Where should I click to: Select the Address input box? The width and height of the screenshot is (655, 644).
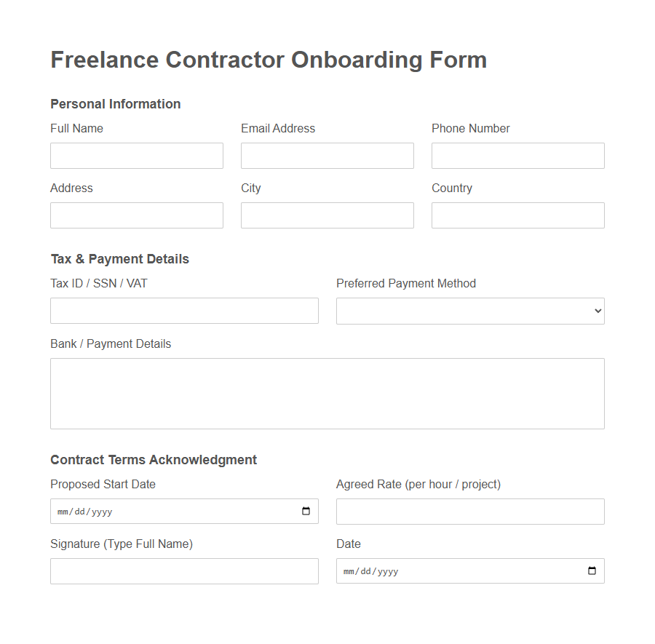[x=136, y=215]
